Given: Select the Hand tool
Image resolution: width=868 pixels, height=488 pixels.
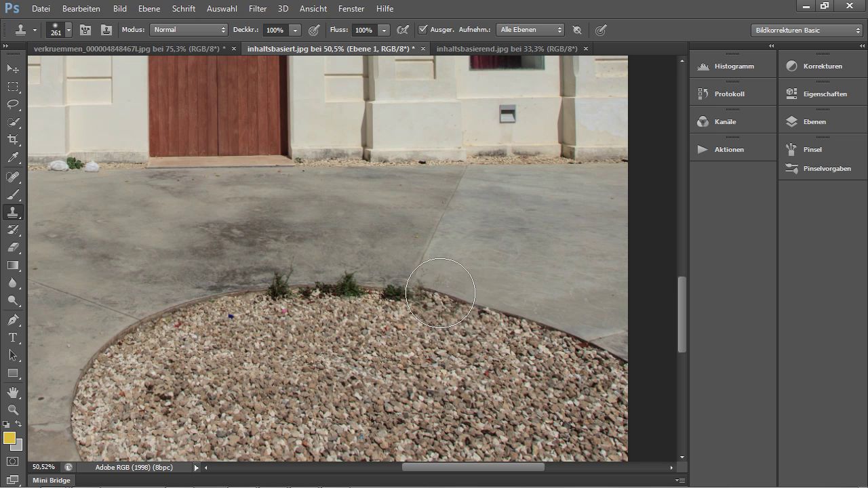Looking at the screenshot, I should click(13, 392).
